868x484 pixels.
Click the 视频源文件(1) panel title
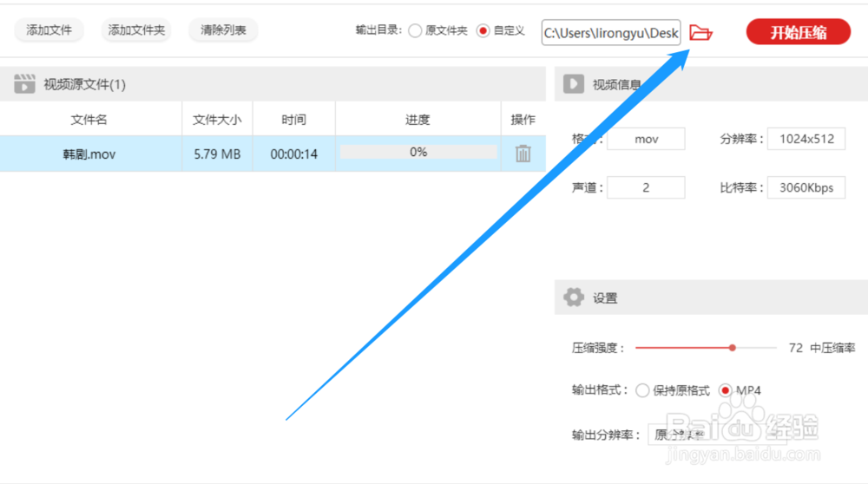tap(85, 84)
